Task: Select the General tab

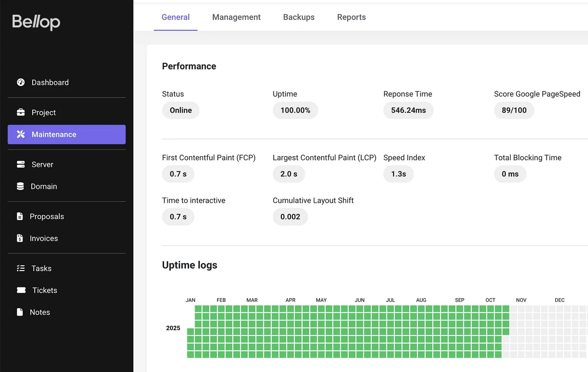Action: click(176, 17)
